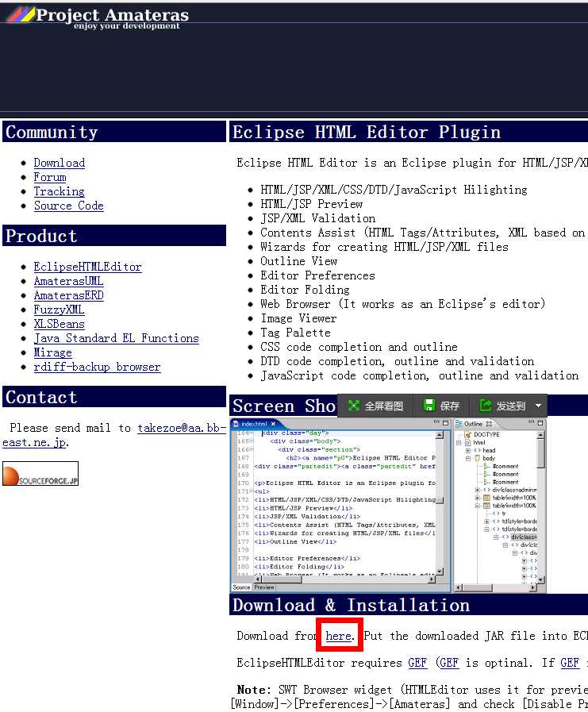Click the 'Eclipse HTML Editor Plugin' heading

367,132
